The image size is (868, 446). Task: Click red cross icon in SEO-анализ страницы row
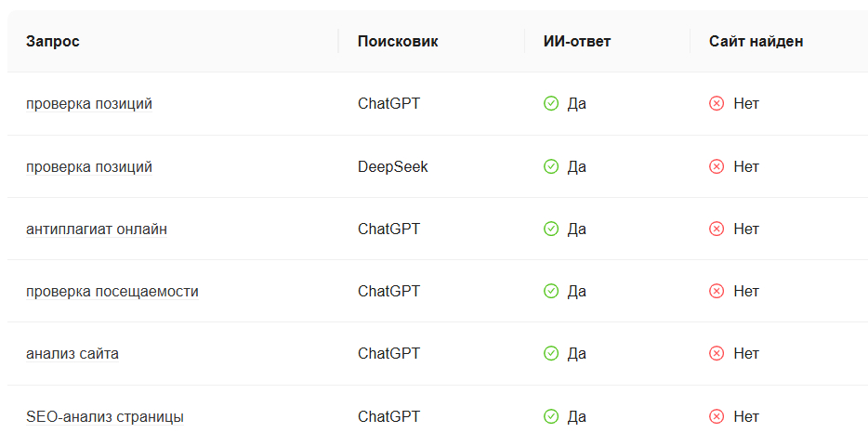click(717, 416)
